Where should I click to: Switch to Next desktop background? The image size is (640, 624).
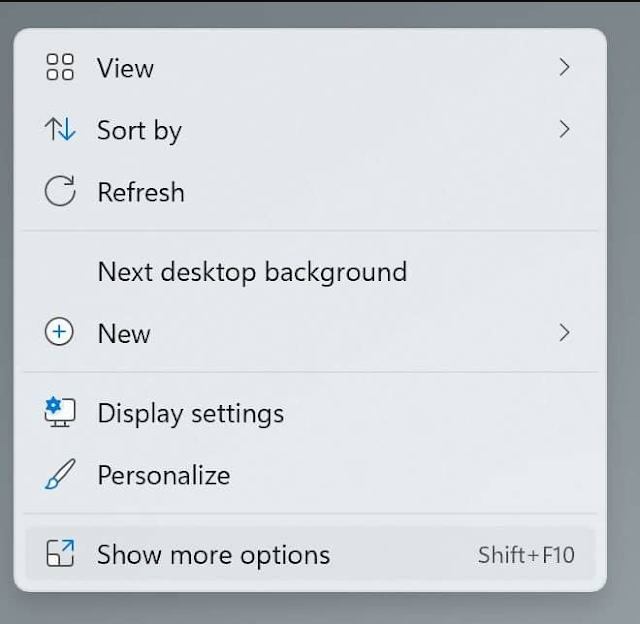click(252, 272)
